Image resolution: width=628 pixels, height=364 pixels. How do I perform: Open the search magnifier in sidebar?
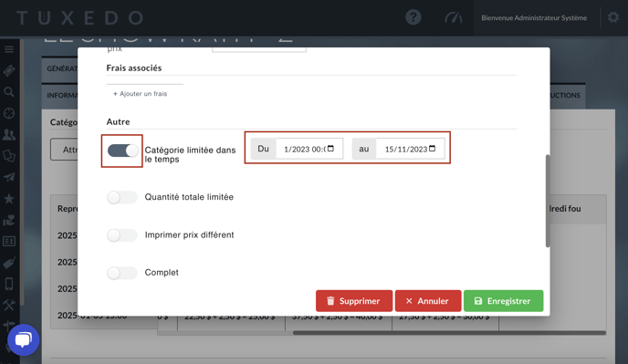9,92
